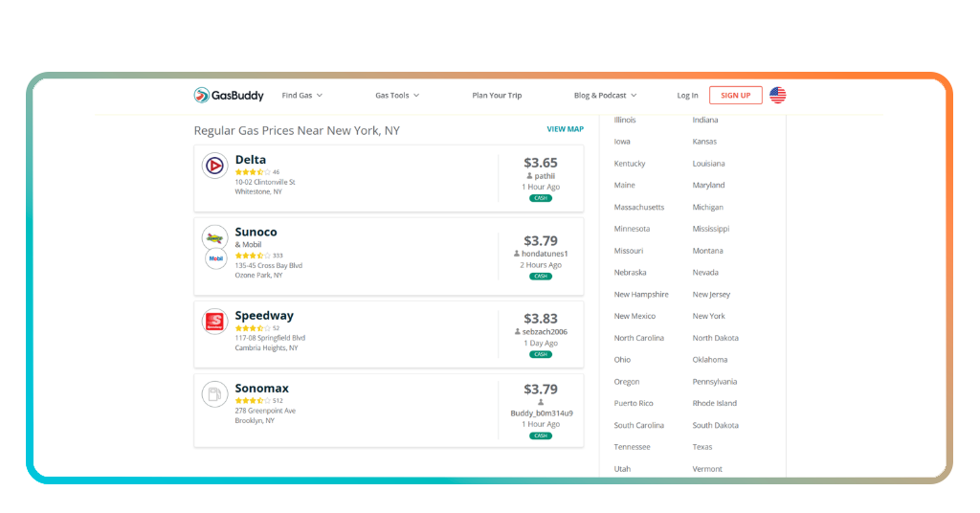This screenshot has width=980, height=513.
Task: Select Mississippi in the state list
Action: (x=711, y=229)
